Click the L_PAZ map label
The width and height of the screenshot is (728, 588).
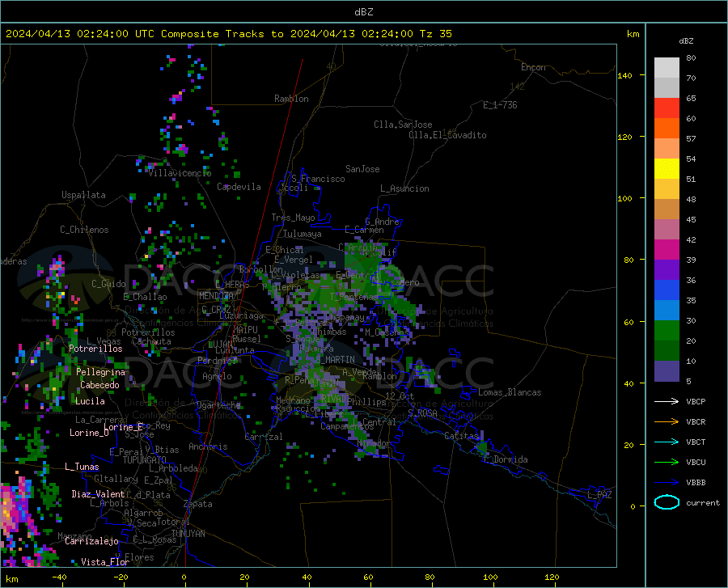click(x=599, y=495)
